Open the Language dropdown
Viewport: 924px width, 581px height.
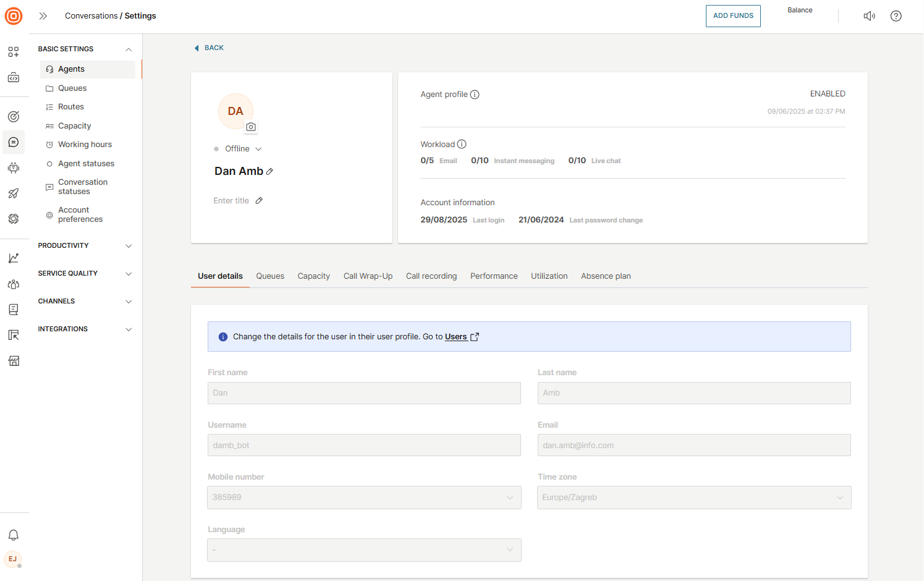(x=364, y=550)
